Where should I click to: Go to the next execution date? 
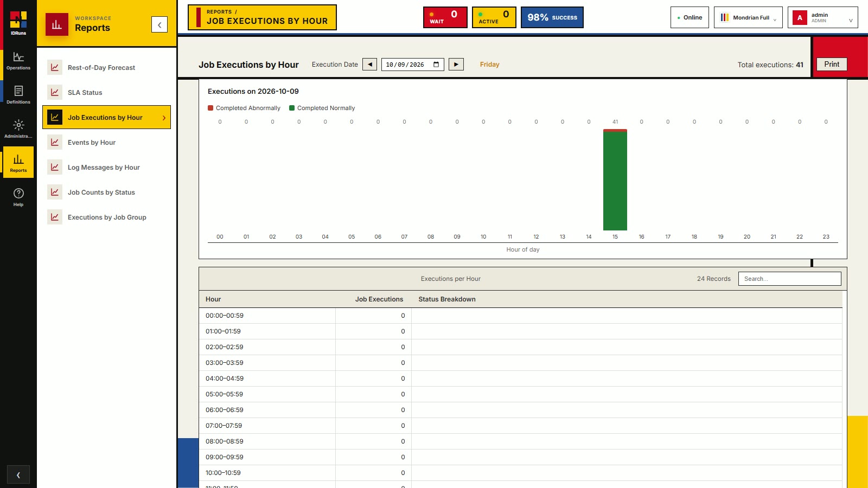pos(456,65)
